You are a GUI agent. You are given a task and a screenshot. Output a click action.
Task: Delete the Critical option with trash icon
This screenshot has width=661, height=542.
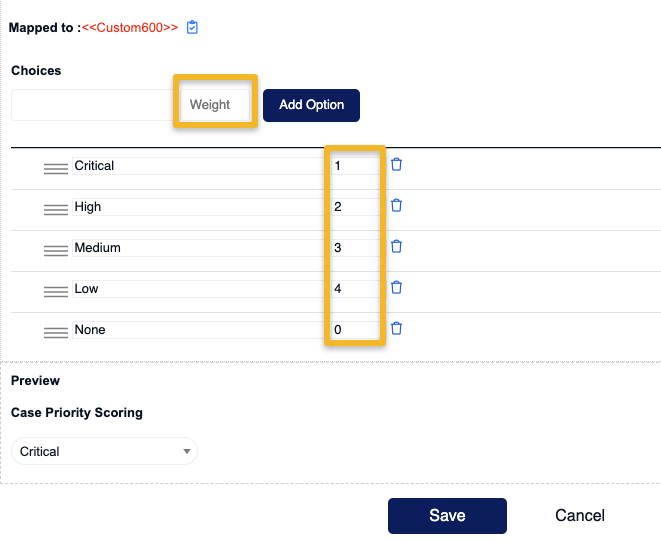point(396,164)
